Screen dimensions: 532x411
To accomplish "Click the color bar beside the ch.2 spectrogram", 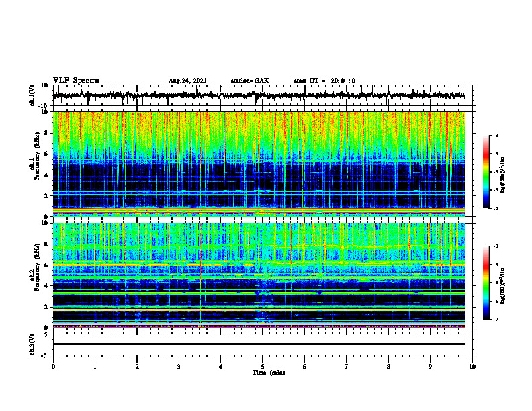I will click(486, 283).
